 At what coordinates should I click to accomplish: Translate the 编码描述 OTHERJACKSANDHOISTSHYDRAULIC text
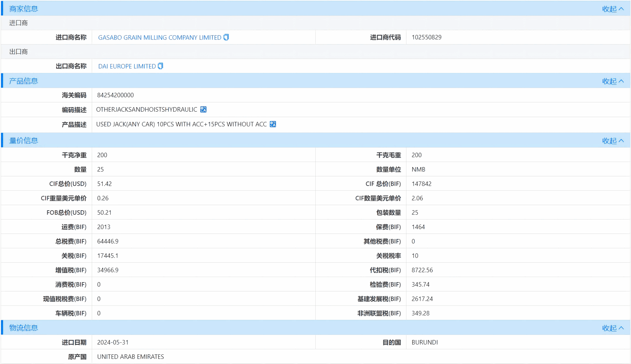203,109
